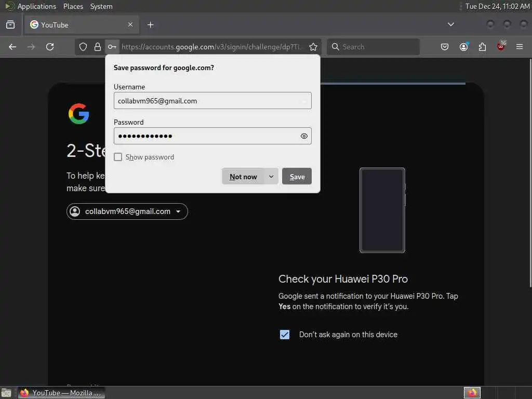Click the page vertical scrollbar
This screenshot has width=532, height=399.
click(530, 173)
